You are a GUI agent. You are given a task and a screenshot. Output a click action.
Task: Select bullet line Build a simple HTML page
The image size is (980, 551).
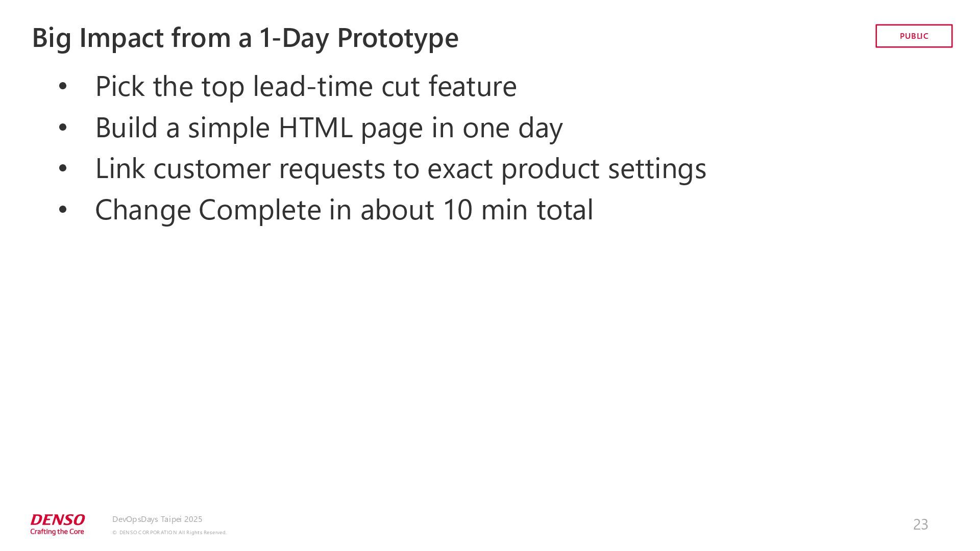[329, 128]
